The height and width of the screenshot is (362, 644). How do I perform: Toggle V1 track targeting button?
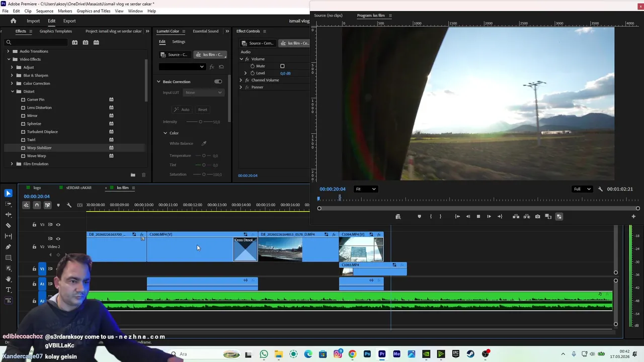tap(42, 268)
